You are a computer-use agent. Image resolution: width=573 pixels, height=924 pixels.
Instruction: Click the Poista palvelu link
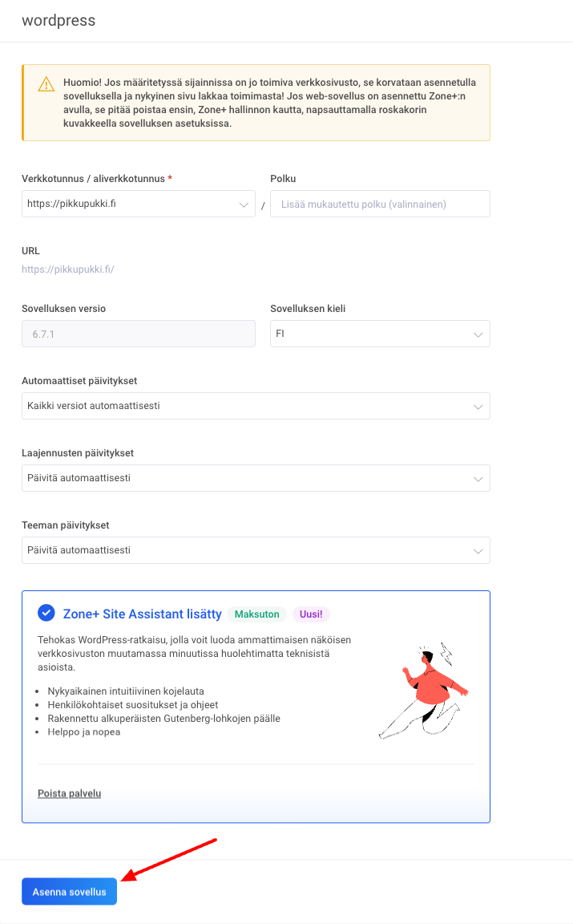pos(69,793)
